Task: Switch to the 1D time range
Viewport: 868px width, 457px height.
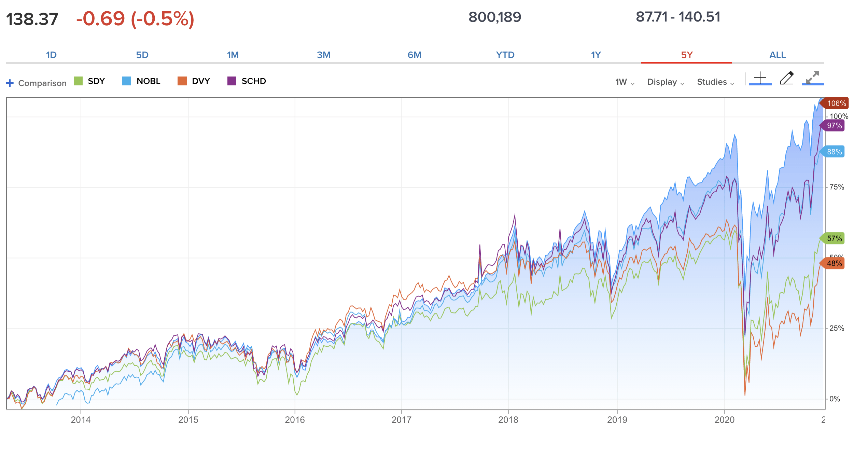Action: [51, 55]
